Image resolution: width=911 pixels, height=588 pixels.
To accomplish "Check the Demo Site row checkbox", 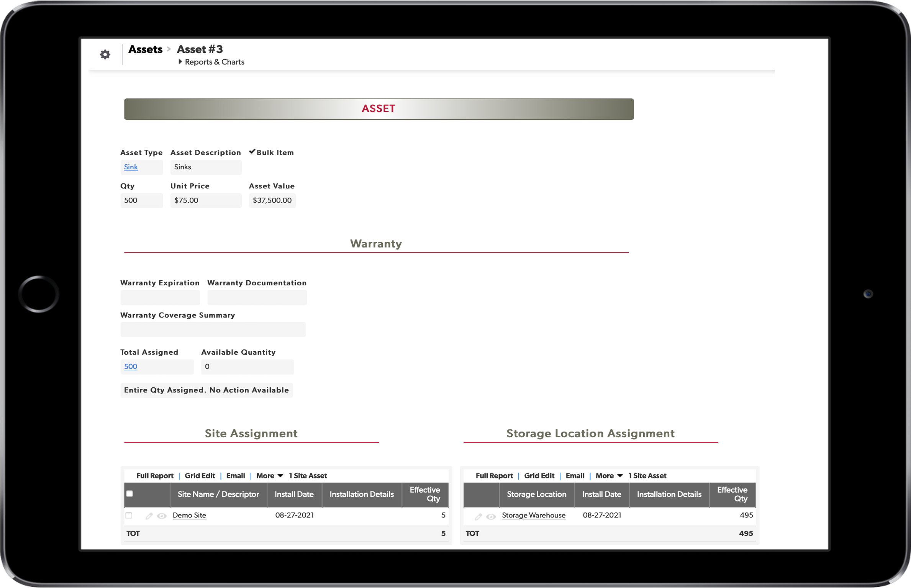I will click(x=129, y=516).
